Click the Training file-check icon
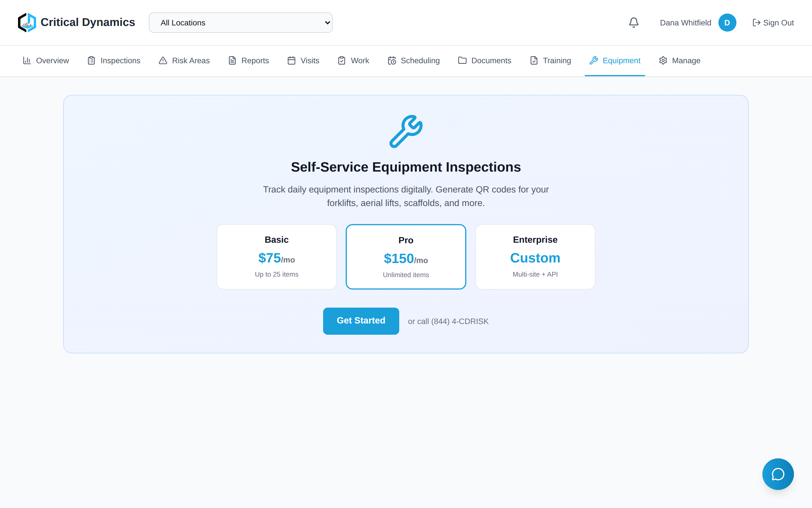This screenshot has height=508, width=812. click(534, 60)
